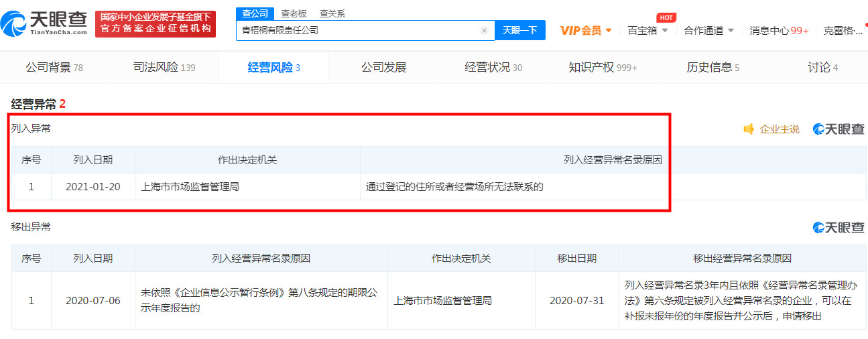The width and height of the screenshot is (868, 339).
Task: Switch to the 查老板 search tab
Action: (294, 13)
